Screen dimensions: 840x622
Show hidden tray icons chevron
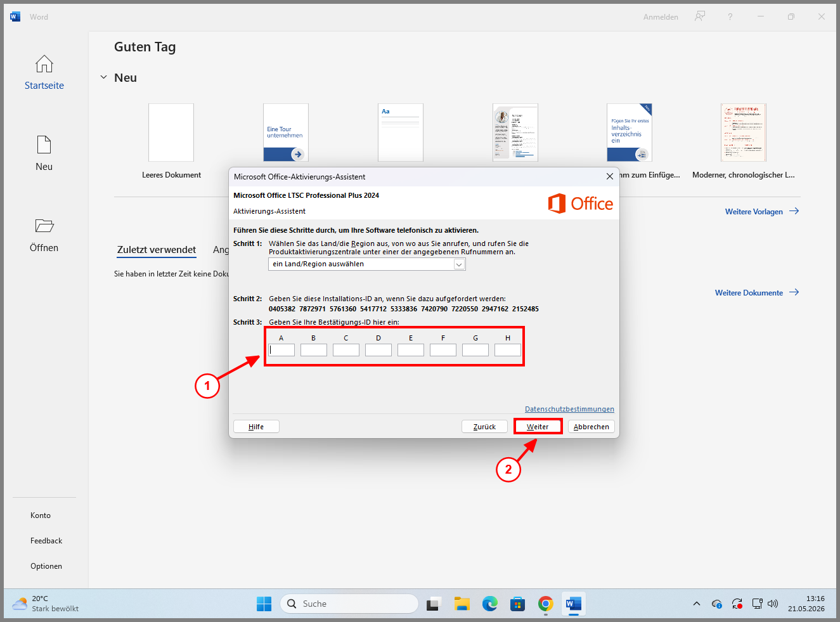[x=697, y=604]
